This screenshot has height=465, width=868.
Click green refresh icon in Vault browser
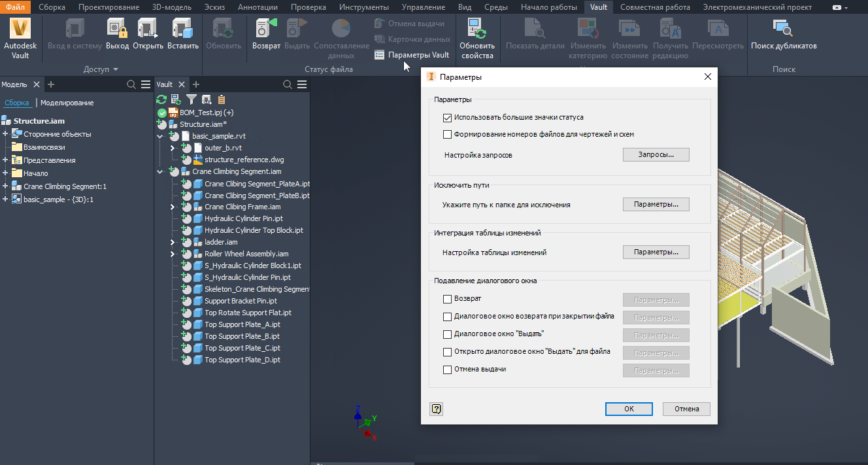161,99
